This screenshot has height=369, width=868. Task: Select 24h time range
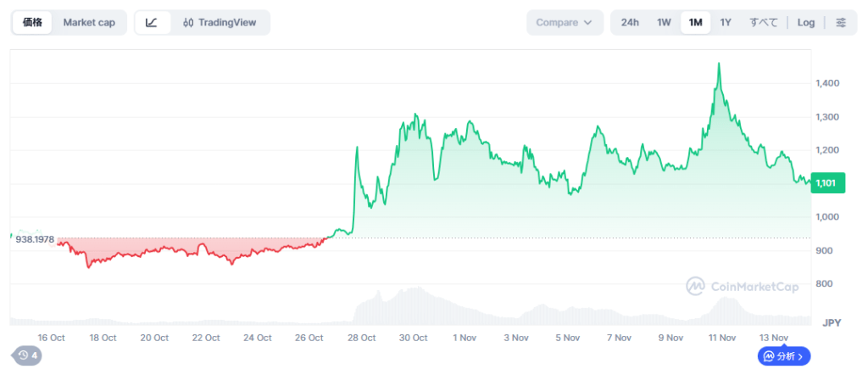point(630,22)
